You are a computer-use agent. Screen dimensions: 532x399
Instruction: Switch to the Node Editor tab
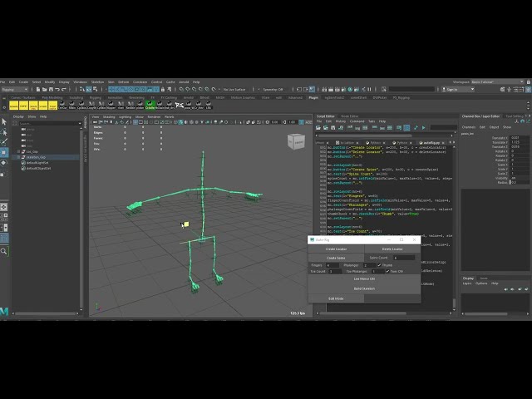(x=349, y=116)
